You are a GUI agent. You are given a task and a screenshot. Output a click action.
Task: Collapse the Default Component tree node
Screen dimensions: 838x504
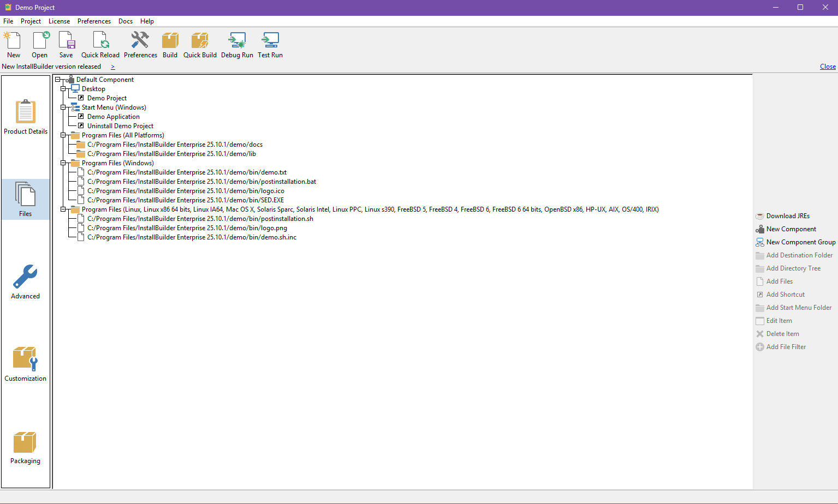click(57, 80)
